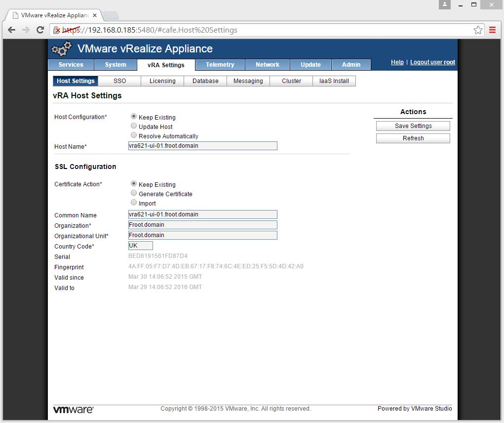Click the bookmark star in the address bar
Viewport: 504px width, 423px height.
coord(477,30)
